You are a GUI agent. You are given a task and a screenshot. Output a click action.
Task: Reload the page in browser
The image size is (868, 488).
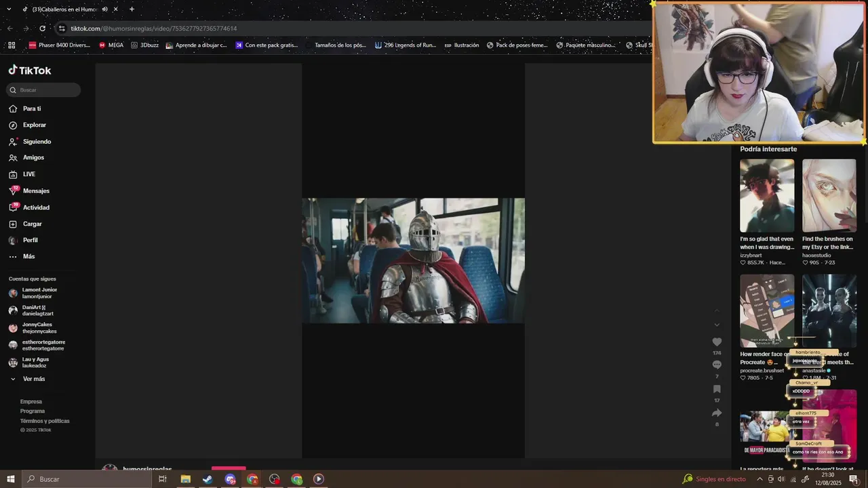click(x=42, y=28)
